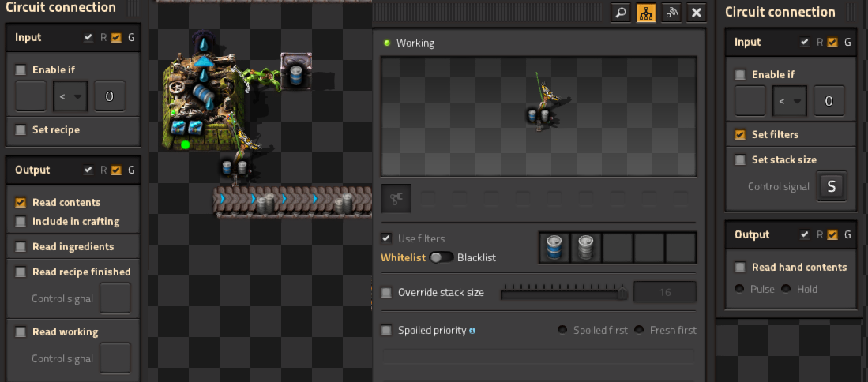Screen dimensions: 868x382
Task: Enable Include in crafting checkbox
Action: click(21, 221)
